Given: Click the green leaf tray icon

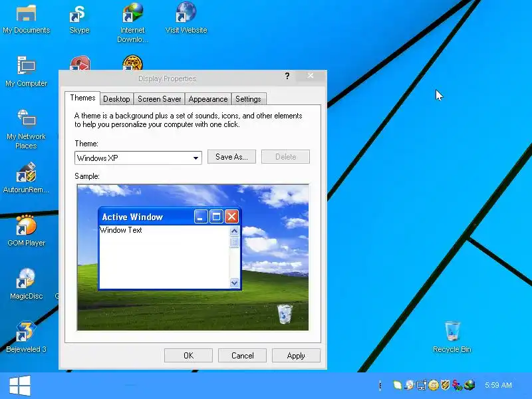Looking at the screenshot, I should point(397,385).
